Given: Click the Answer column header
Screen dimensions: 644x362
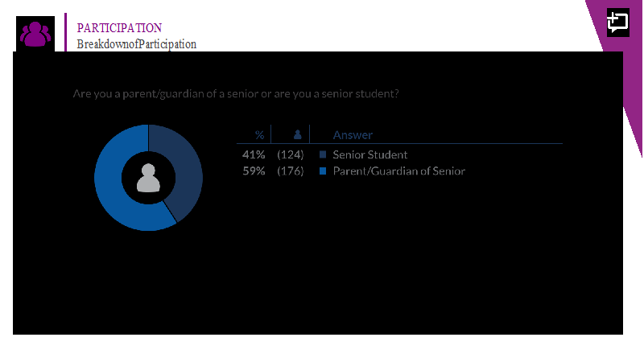Looking at the screenshot, I should pyautogui.click(x=353, y=135).
